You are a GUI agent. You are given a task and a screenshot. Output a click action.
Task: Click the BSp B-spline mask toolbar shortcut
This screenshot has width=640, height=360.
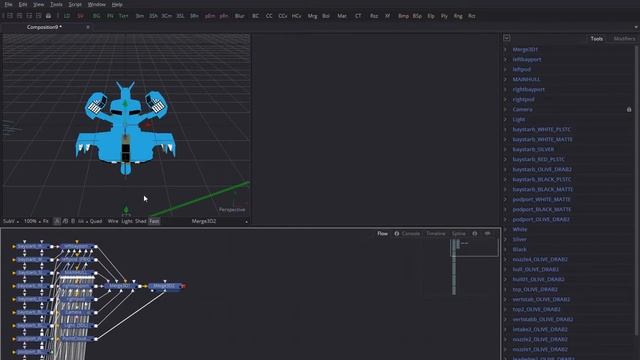coord(417,16)
